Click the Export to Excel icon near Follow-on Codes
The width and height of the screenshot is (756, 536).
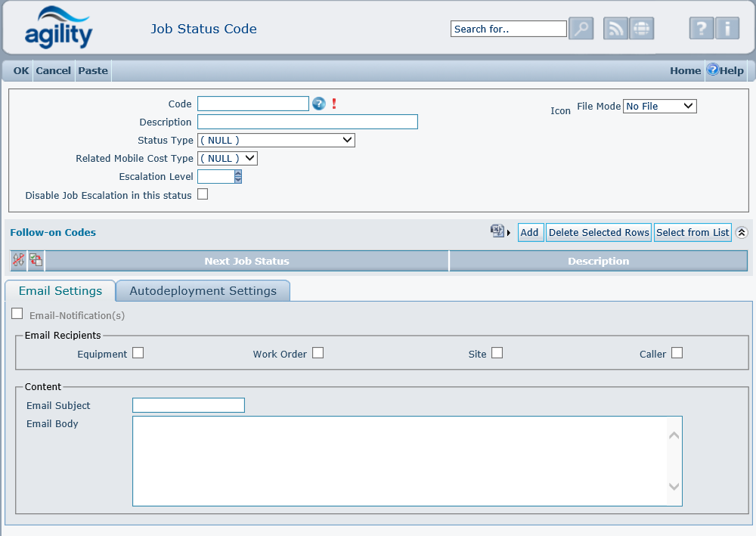[x=495, y=231]
